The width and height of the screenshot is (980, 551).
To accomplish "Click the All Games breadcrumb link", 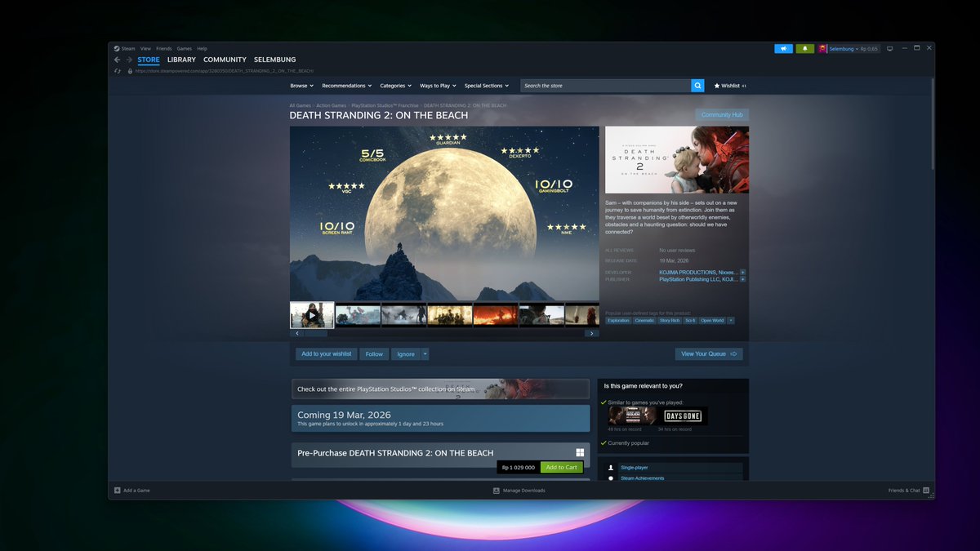I will [300, 105].
